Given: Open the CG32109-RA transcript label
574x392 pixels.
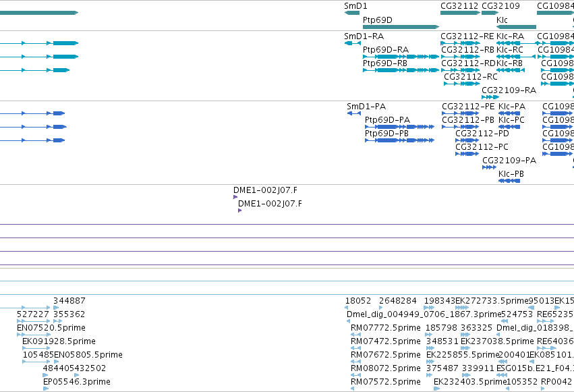Looking at the screenshot, I should coord(509,90).
